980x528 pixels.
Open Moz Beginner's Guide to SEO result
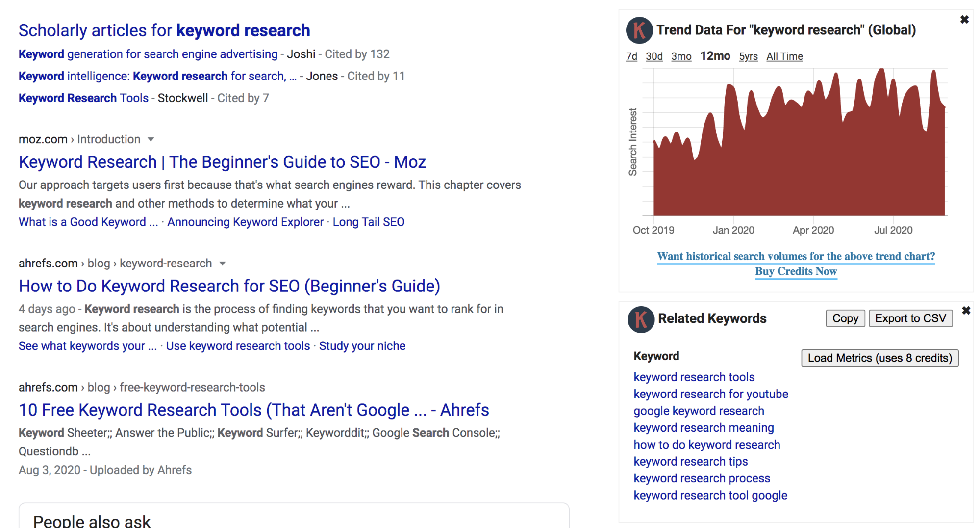tap(222, 162)
